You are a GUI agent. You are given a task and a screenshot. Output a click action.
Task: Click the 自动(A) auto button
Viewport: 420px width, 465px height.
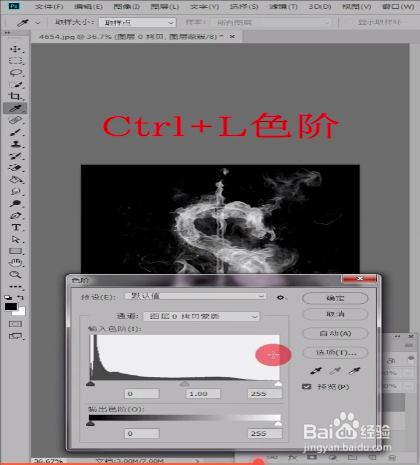pos(335,333)
